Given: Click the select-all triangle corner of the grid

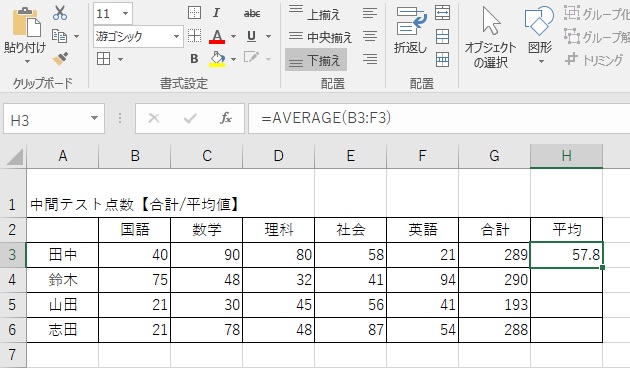Looking at the screenshot, I should [x=15, y=157].
